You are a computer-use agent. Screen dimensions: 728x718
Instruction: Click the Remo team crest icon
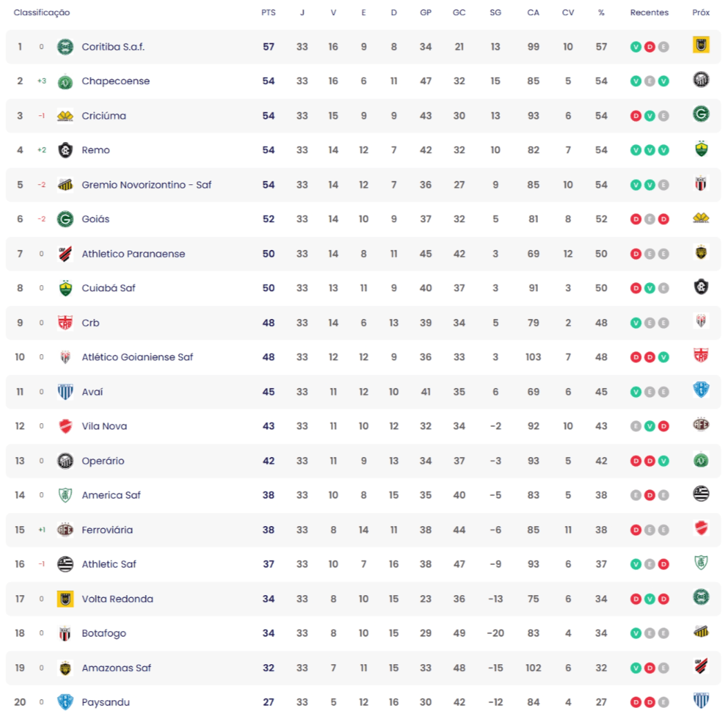[65, 151]
